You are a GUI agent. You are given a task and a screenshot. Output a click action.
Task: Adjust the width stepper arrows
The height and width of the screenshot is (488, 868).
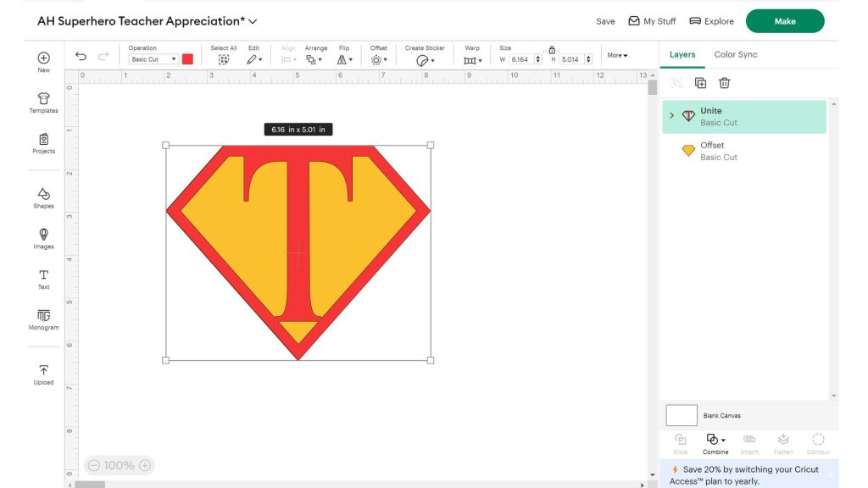click(x=537, y=59)
